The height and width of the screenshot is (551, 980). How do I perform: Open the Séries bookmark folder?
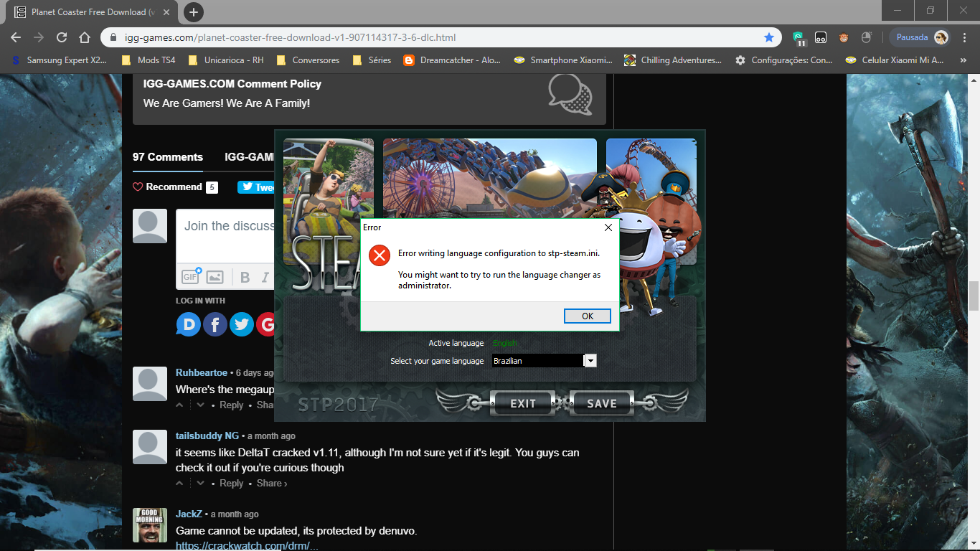point(372,60)
